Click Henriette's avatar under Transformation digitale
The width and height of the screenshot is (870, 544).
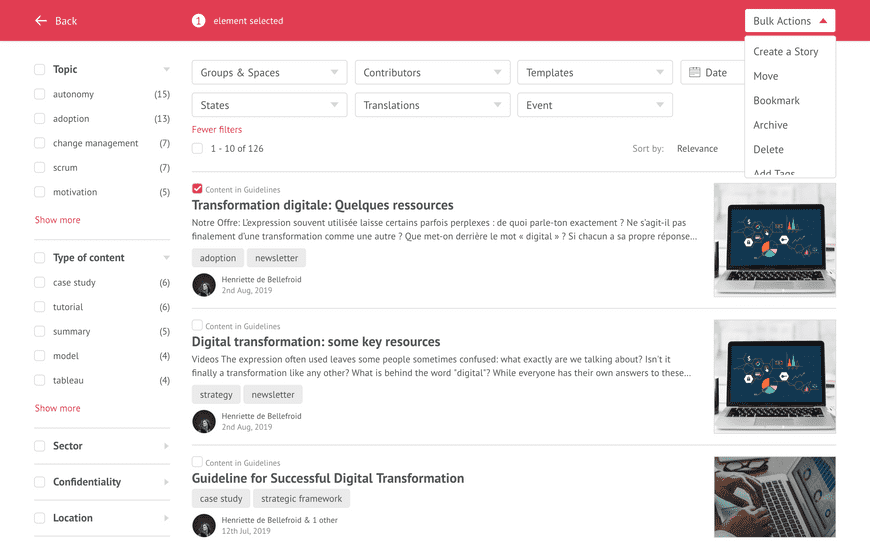click(204, 285)
